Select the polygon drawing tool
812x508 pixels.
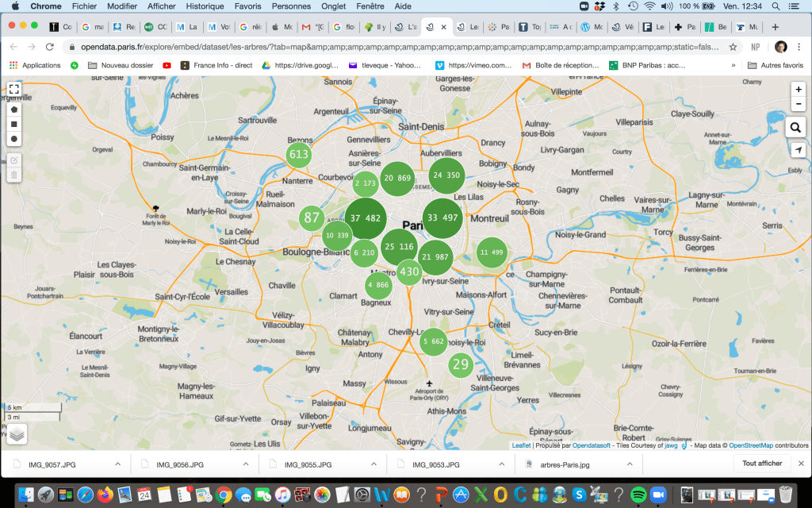point(14,109)
